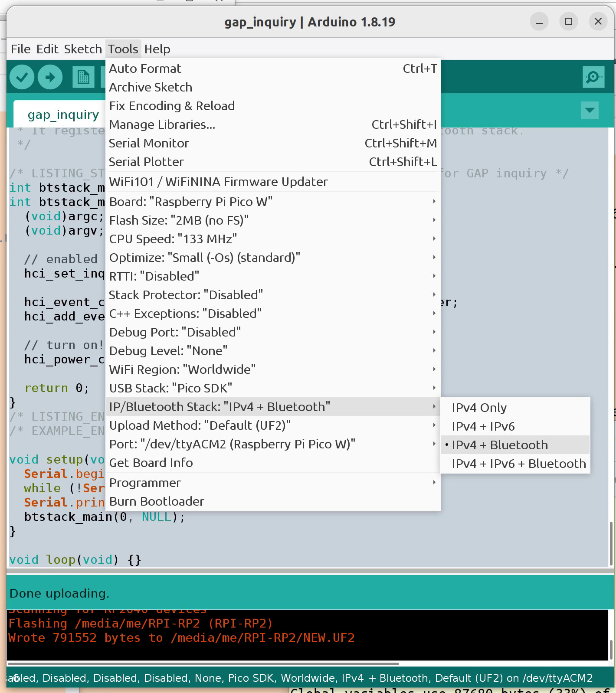
Task: Click the "Flashing /media/me/RPI-RP2" console line
Action: [x=141, y=624]
